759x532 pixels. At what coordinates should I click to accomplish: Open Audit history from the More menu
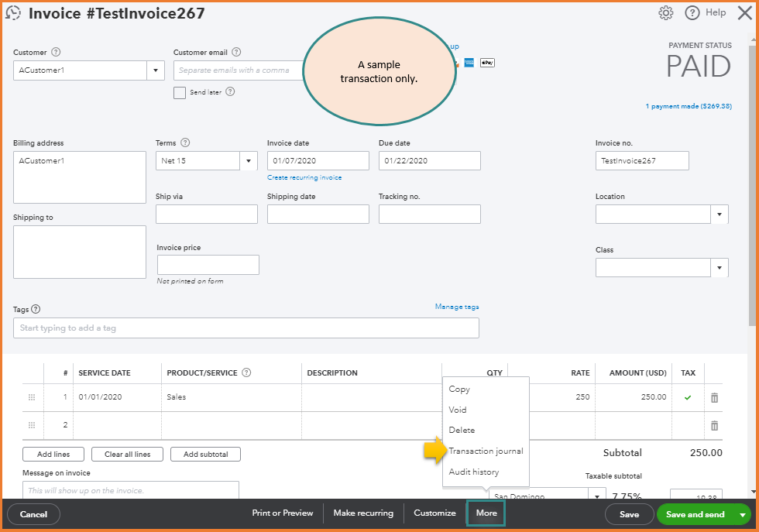click(474, 472)
